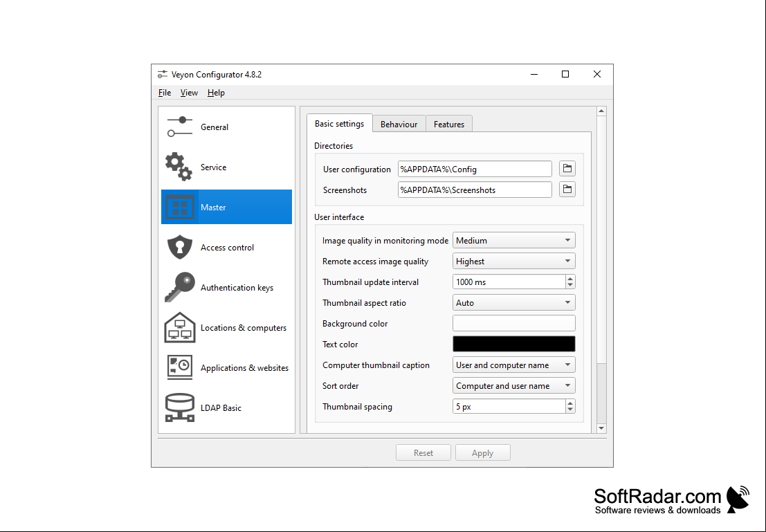Pick the white Background color swatch
766x532 pixels.
click(514, 323)
